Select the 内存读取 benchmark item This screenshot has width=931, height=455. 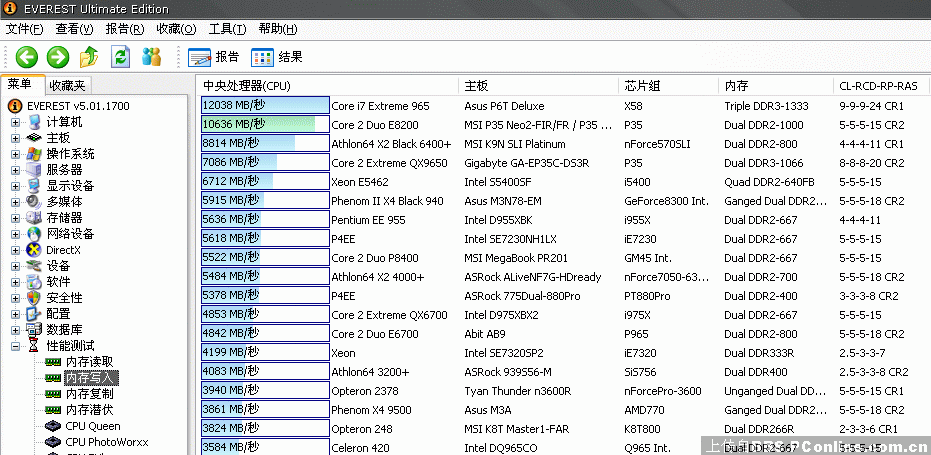[89, 362]
